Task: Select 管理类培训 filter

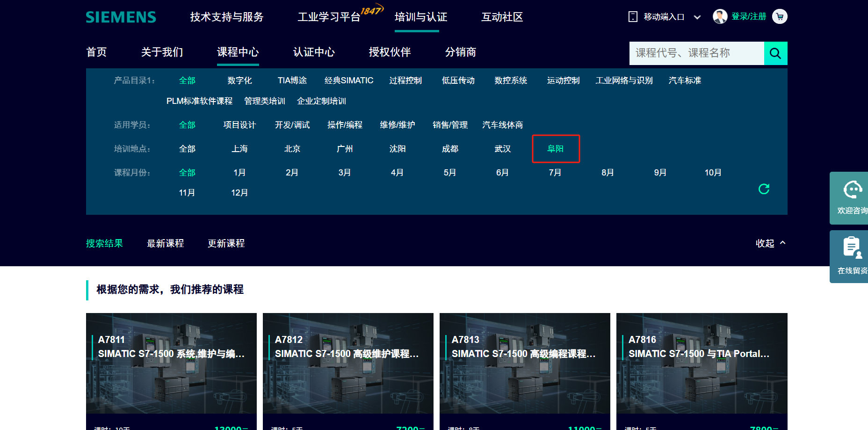Action: [x=265, y=101]
